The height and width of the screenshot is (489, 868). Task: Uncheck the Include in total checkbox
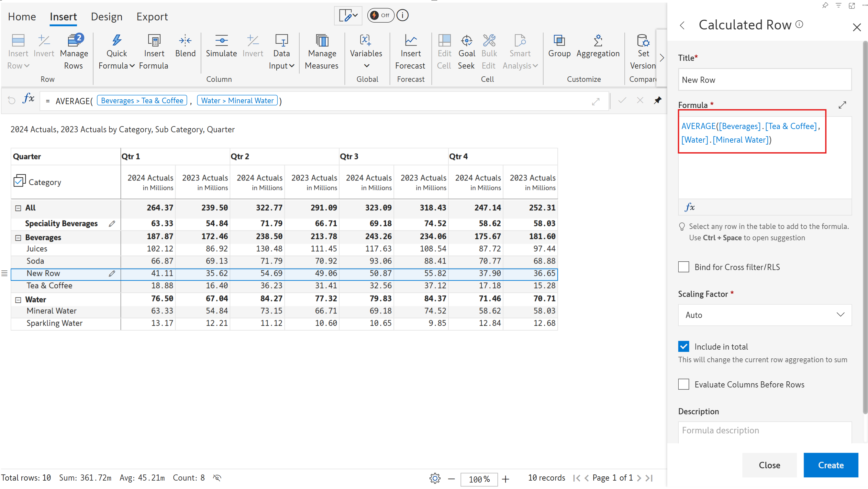click(x=683, y=347)
